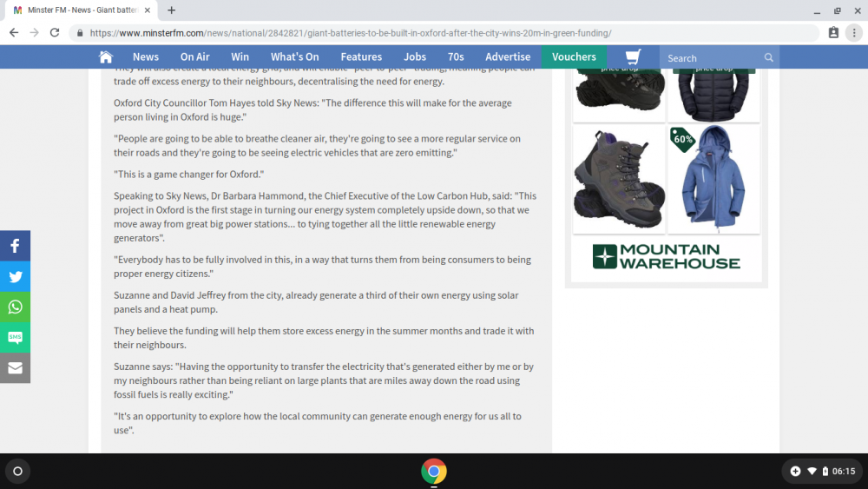Click the "proper energy citizens" quote
The image size is (868, 489).
click(x=322, y=267)
